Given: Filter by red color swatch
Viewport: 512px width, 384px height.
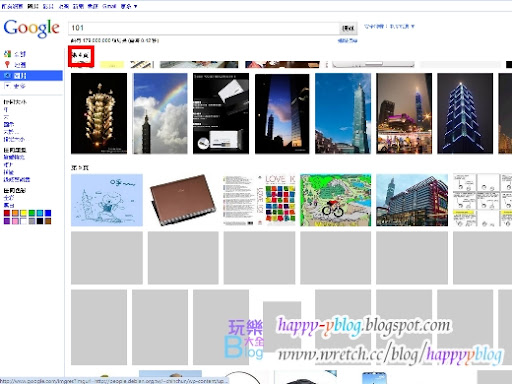Looking at the screenshot, I should [7, 213].
